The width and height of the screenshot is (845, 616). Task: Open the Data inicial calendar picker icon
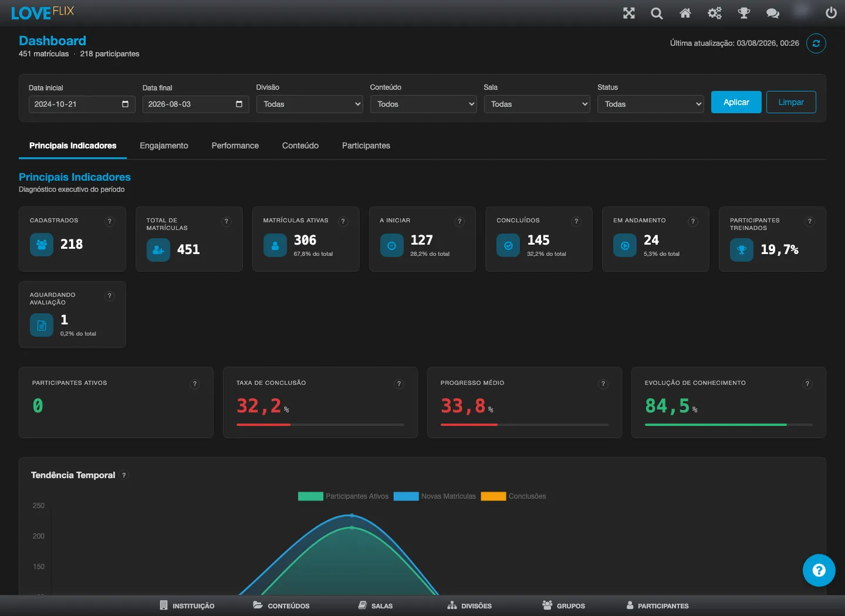(125, 104)
